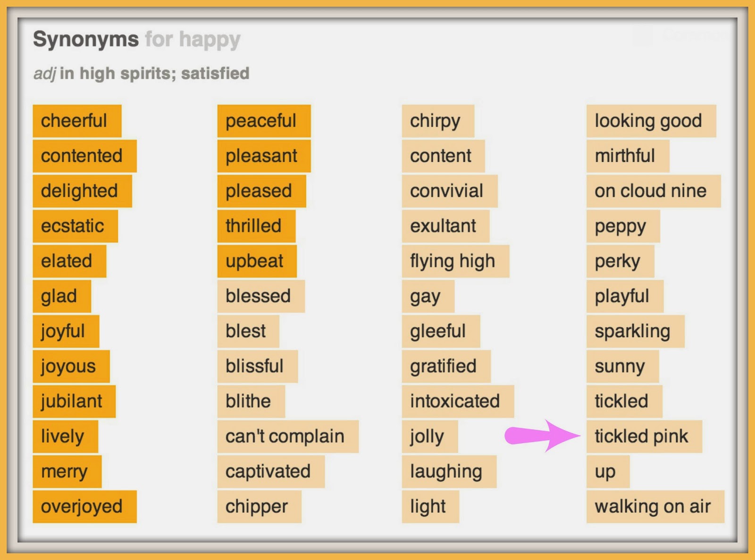Open the "walking on air" entry
755x560 pixels.
(655, 506)
